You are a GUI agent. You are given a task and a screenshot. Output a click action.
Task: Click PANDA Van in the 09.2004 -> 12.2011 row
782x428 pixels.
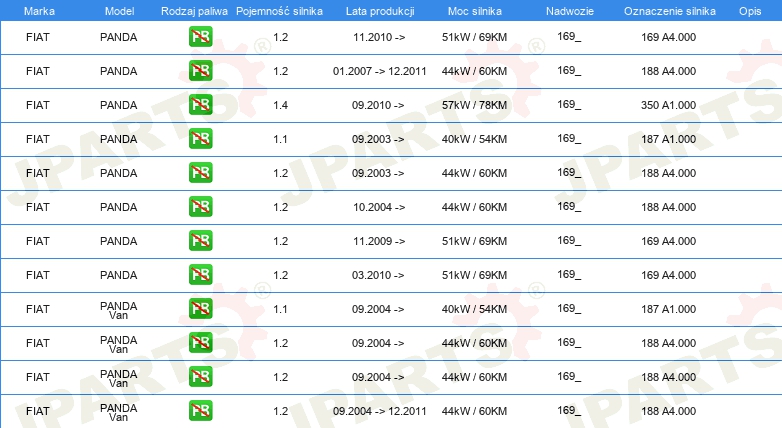(118, 412)
